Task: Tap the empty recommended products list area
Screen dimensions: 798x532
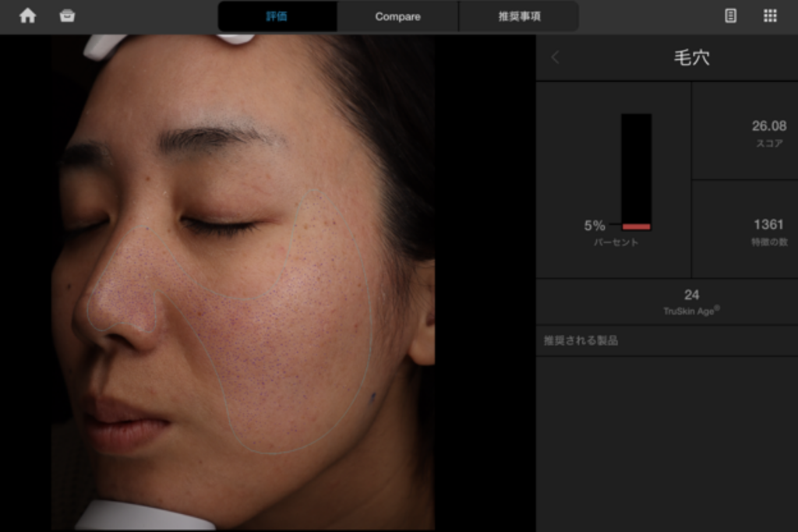Action: coord(667,444)
